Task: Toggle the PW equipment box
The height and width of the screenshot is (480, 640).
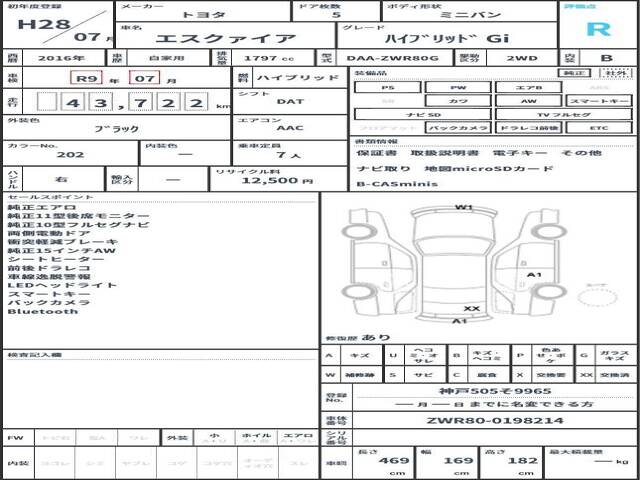Action: pos(458,87)
